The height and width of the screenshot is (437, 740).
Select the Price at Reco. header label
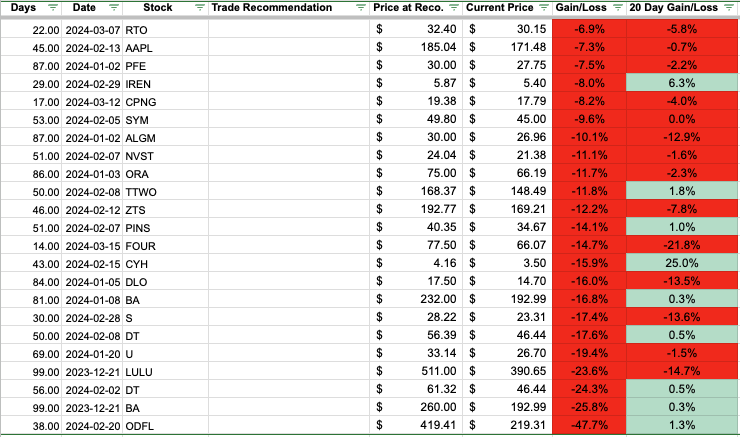coord(408,8)
